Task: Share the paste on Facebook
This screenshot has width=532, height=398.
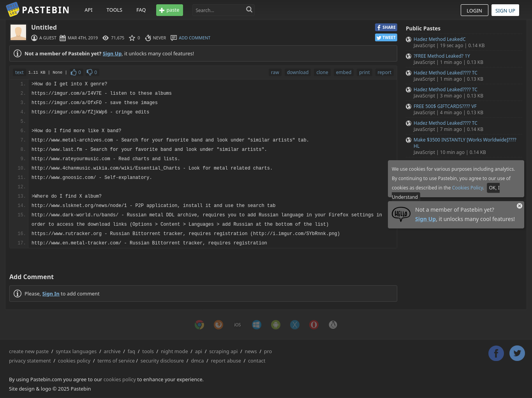Action: pos(386,27)
